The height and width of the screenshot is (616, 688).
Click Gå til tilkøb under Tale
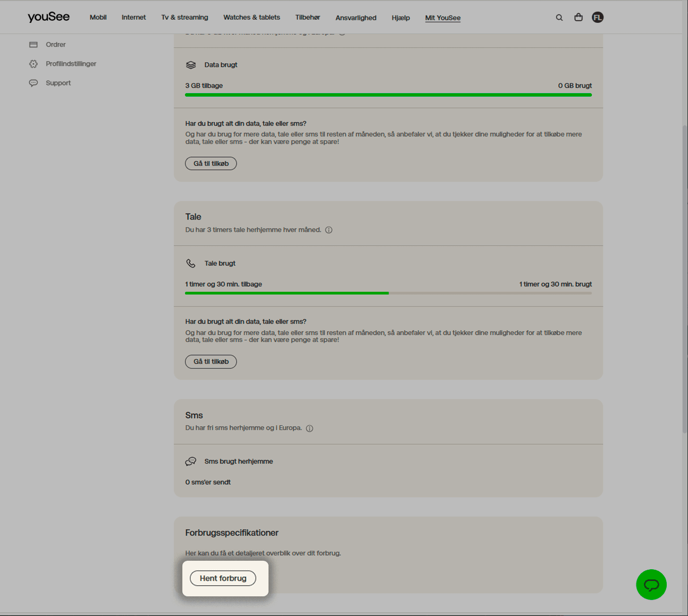tap(211, 362)
